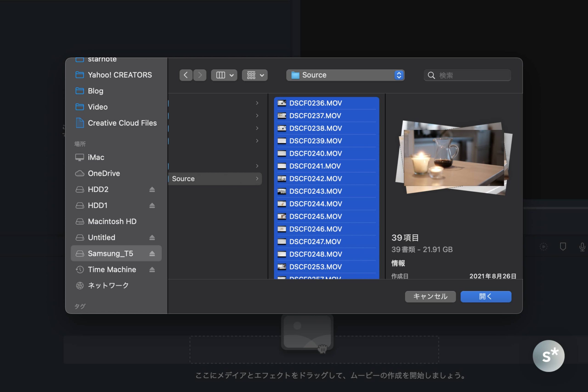Eject the HDD2 drive

(152, 189)
